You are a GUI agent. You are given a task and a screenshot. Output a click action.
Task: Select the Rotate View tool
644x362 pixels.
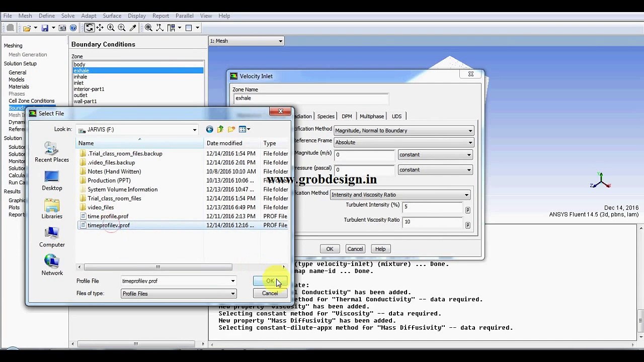point(89,28)
